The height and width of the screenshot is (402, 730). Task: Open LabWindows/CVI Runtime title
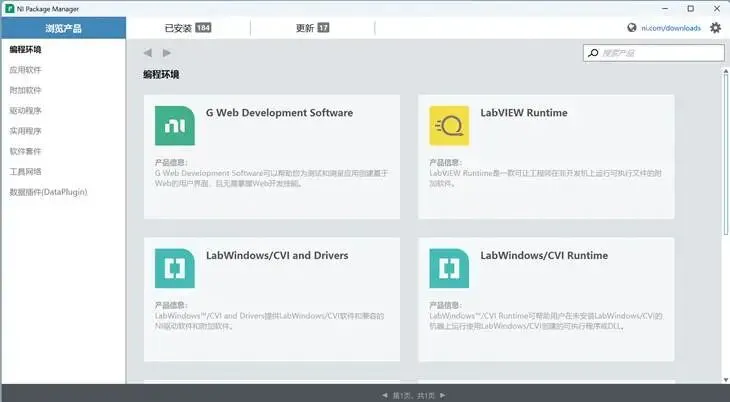(544, 255)
